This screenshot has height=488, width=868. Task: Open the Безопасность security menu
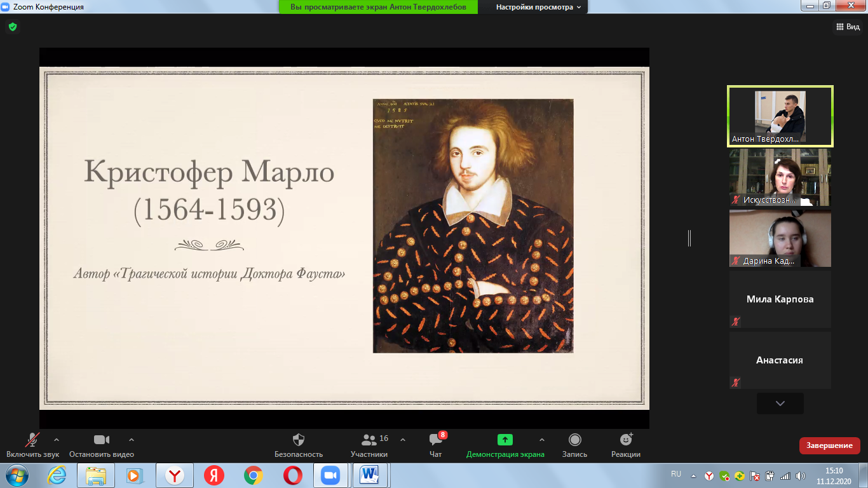click(x=299, y=445)
